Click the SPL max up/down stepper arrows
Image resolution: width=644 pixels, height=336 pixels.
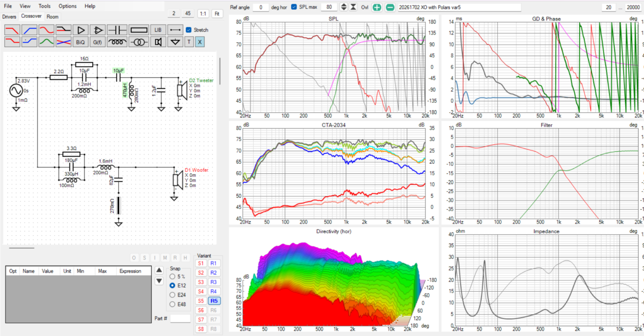(x=344, y=7)
